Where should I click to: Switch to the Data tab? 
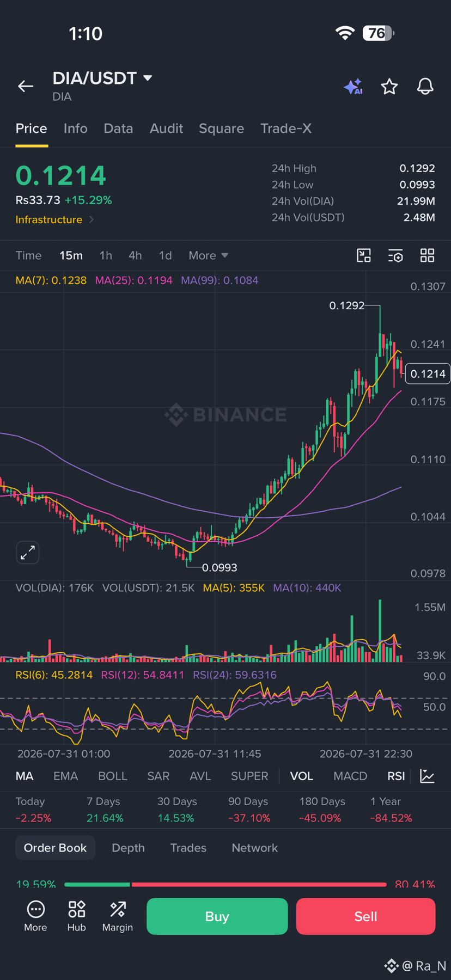[x=118, y=128]
